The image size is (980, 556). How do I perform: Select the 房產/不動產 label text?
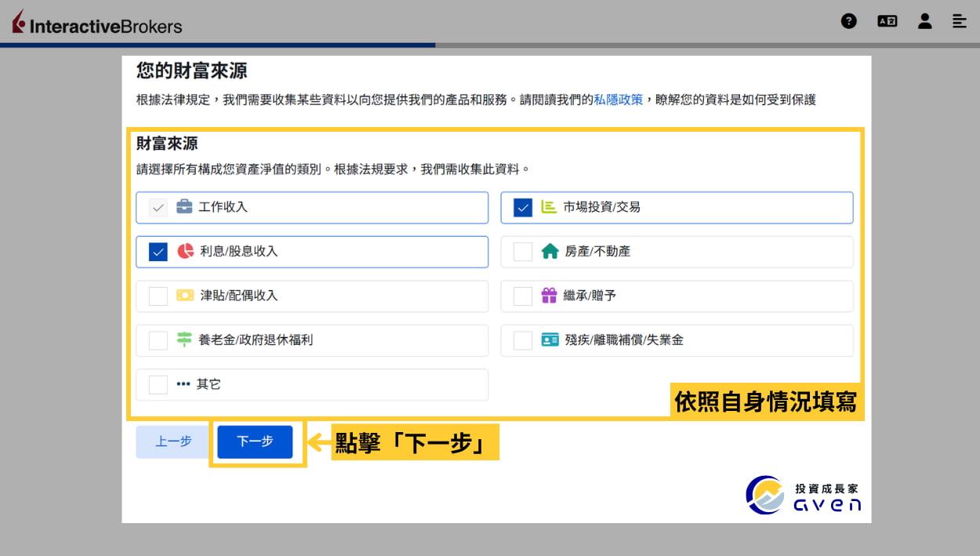[597, 252]
